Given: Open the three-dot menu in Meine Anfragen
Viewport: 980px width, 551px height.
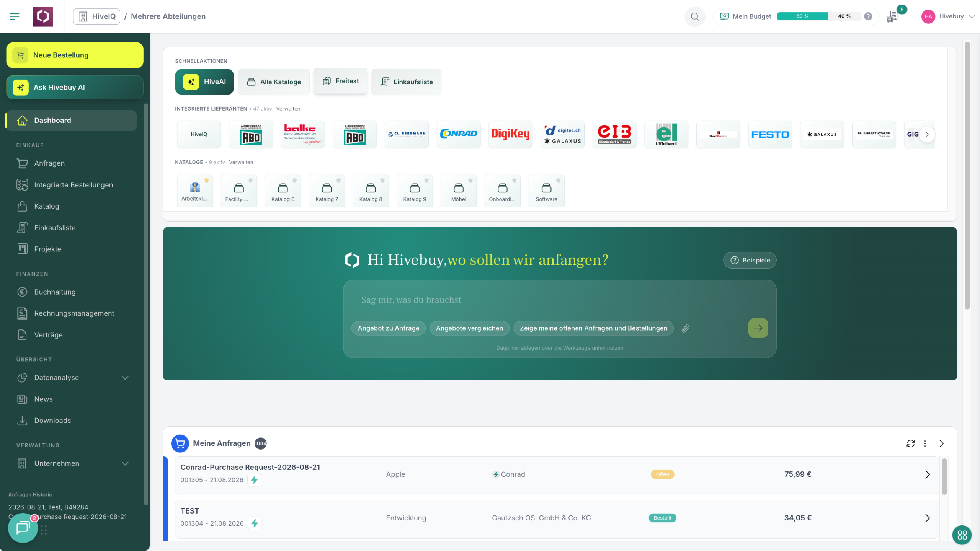Looking at the screenshot, I should tap(925, 443).
